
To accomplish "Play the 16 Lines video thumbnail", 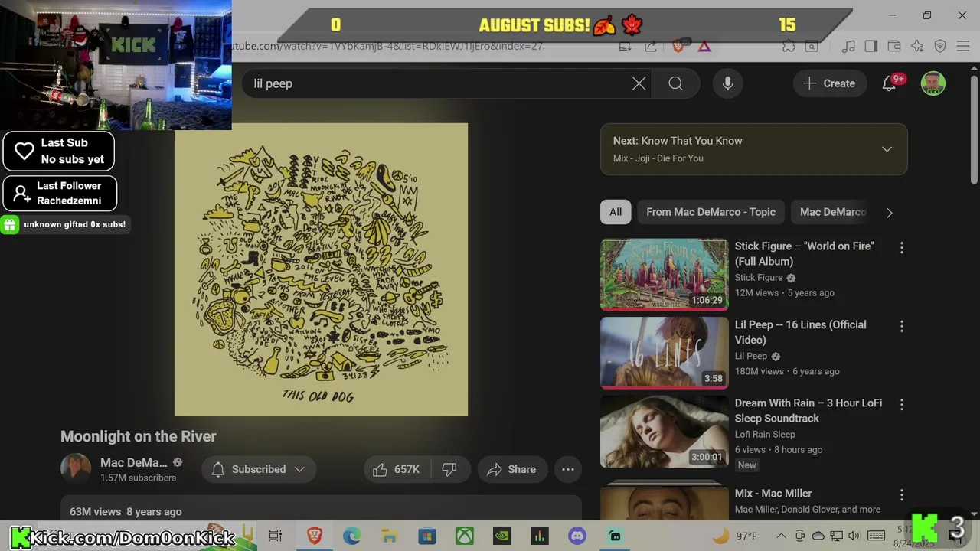I will click(665, 353).
